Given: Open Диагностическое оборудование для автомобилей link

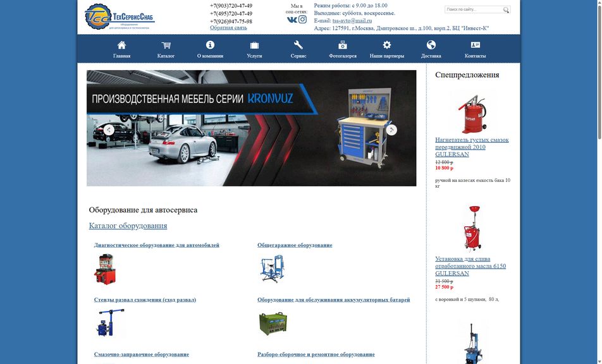Looking at the screenshot, I should click(x=157, y=245).
